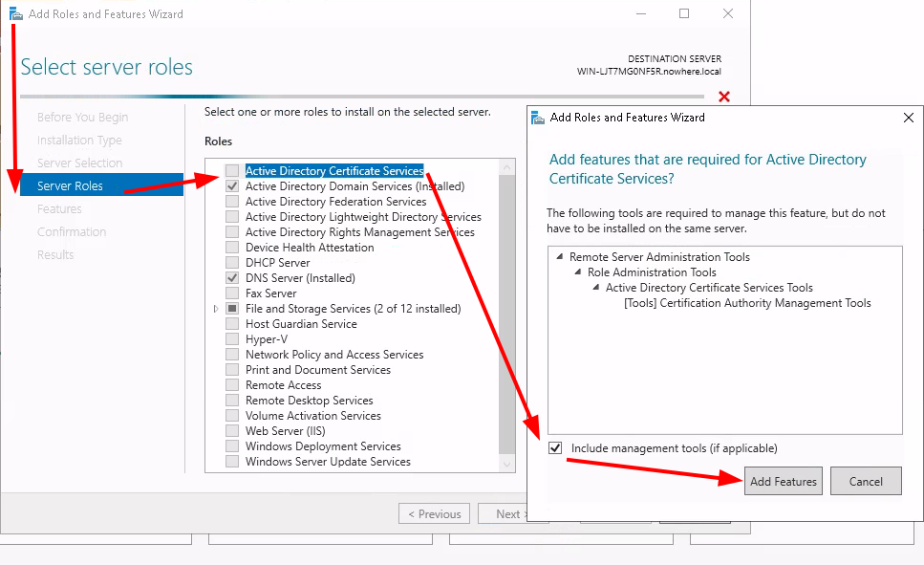Check Print and Document Services checkbox
Screen dimensions: 924x565
coord(232,370)
